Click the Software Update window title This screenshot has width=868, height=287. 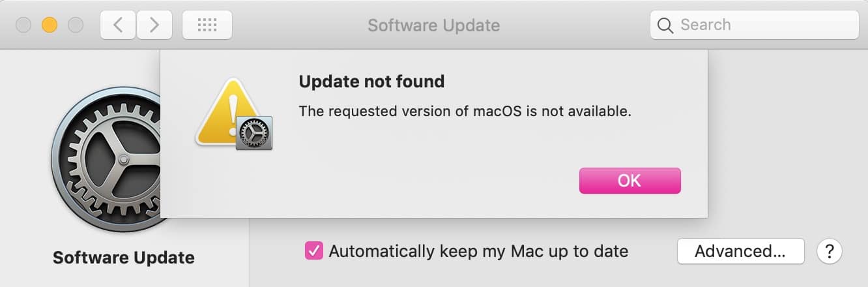coord(433,25)
